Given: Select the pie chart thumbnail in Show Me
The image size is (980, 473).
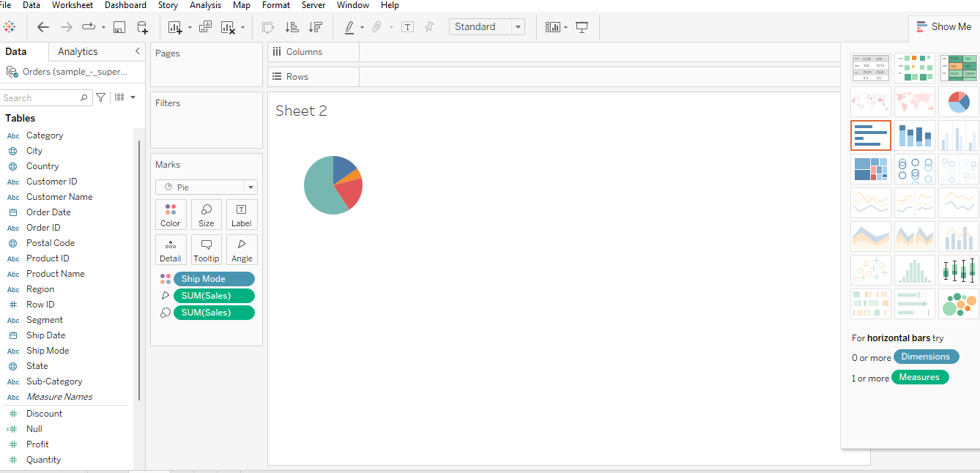Looking at the screenshot, I should click(x=958, y=101).
